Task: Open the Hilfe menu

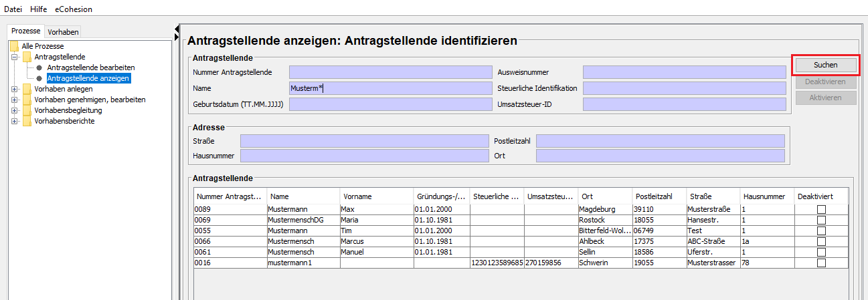Action: point(38,9)
